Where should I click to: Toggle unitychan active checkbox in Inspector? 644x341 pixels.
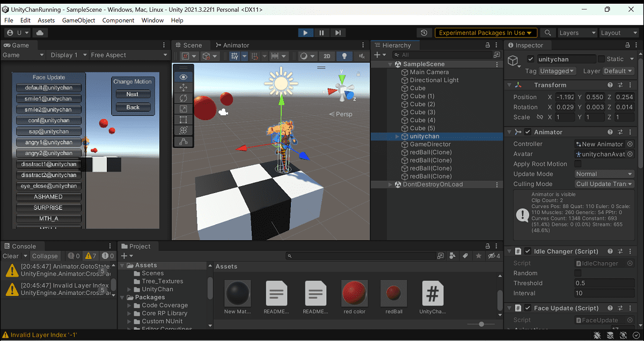pos(531,59)
